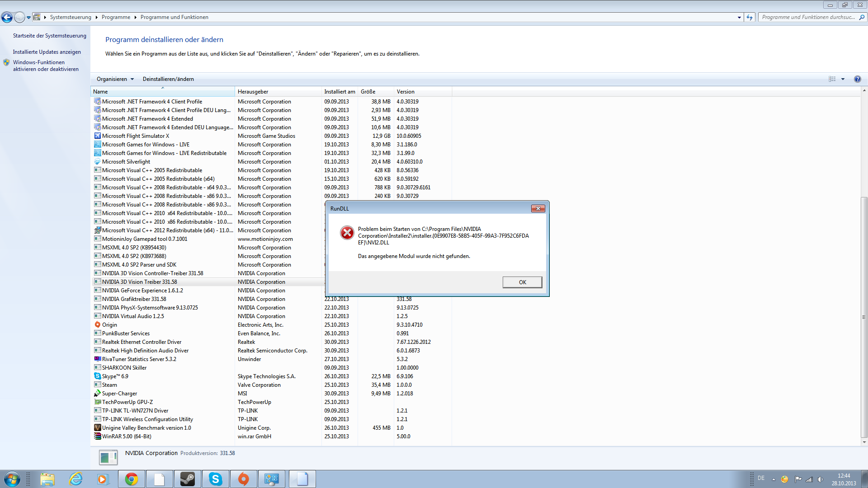Click the refresh icon beside address bar
The width and height of the screenshot is (868, 488).
750,17
